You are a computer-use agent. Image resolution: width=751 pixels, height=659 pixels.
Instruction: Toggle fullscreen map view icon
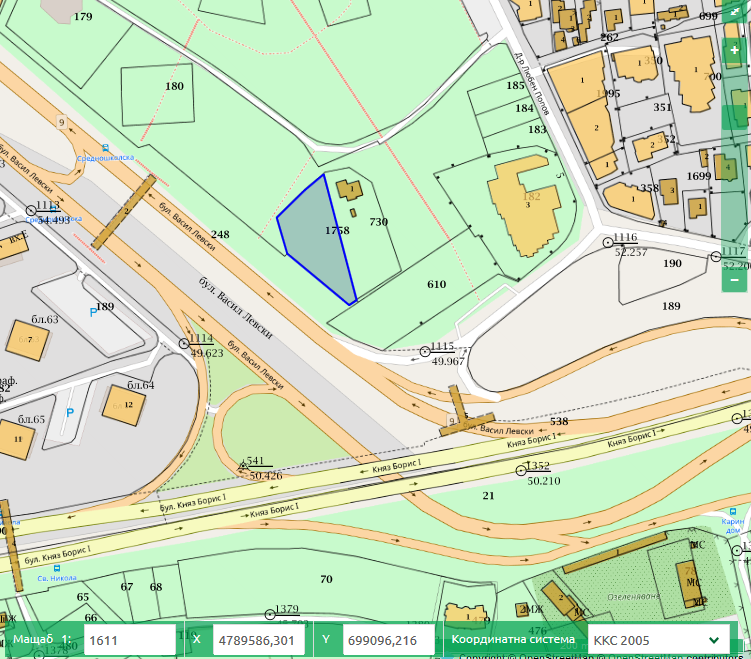735,14
